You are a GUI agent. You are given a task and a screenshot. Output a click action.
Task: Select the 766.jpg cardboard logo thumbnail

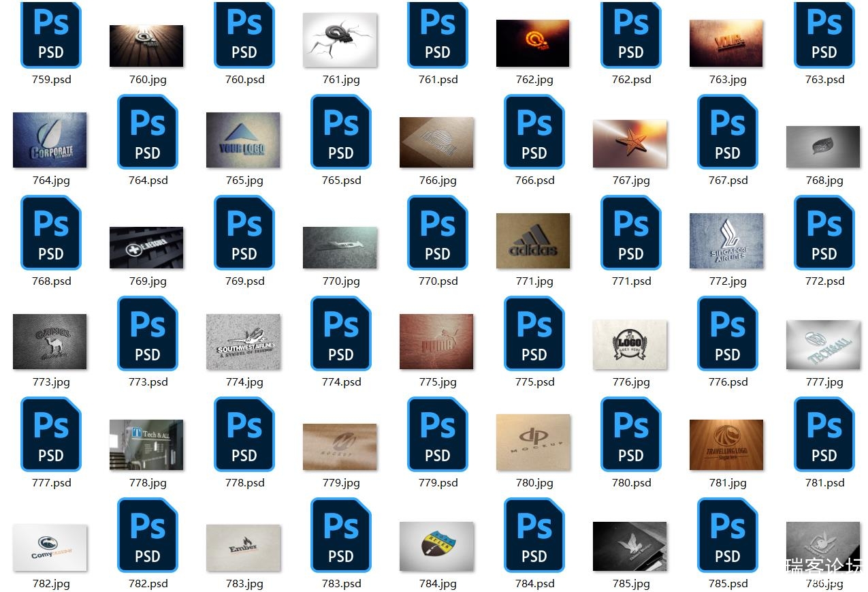(436, 142)
